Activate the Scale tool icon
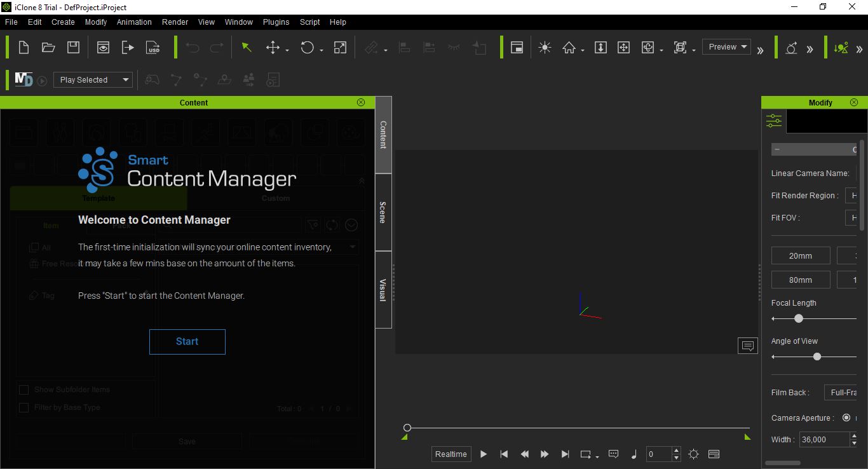868x469 pixels. click(x=340, y=47)
